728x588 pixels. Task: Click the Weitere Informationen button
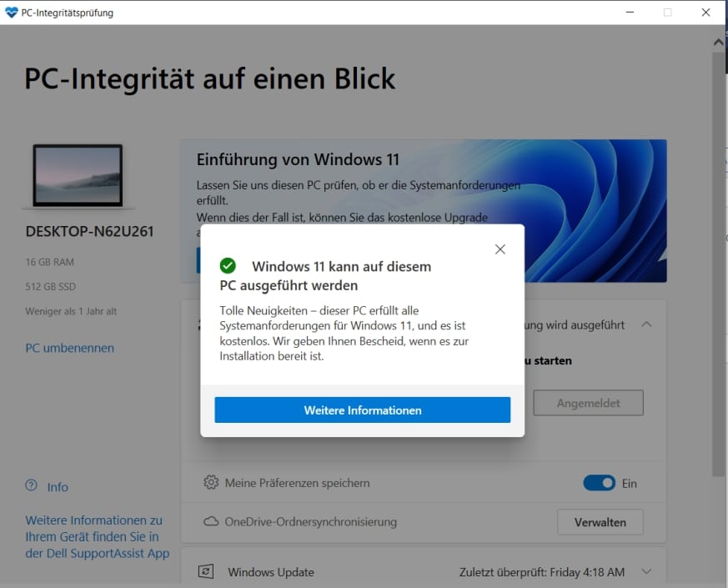[362, 410]
